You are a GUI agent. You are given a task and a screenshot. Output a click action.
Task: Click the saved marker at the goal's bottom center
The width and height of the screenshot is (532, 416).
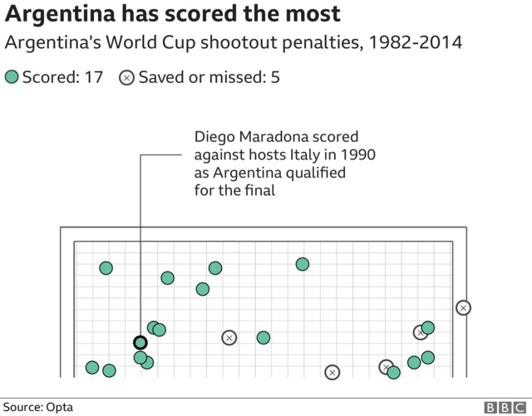pos(332,372)
